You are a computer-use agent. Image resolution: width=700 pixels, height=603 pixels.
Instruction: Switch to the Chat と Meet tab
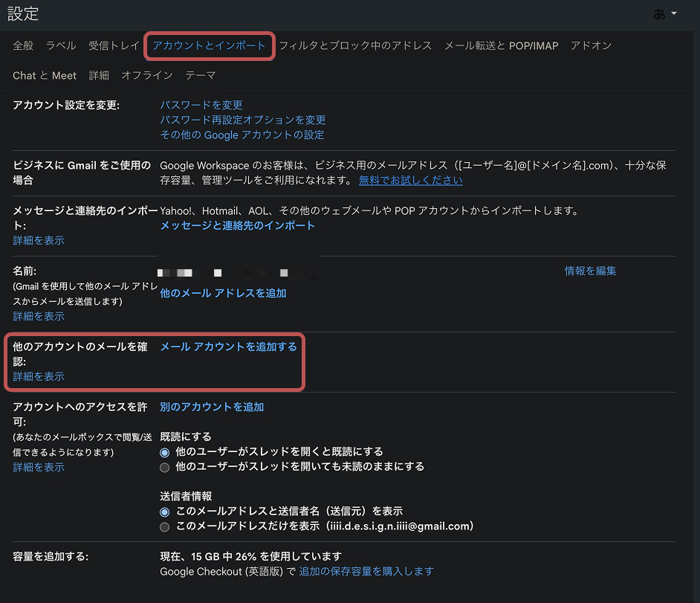45,75
